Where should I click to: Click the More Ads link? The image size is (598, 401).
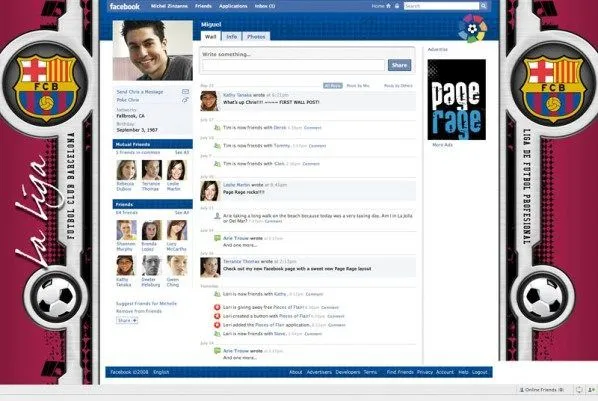click(x=442, y=145)
